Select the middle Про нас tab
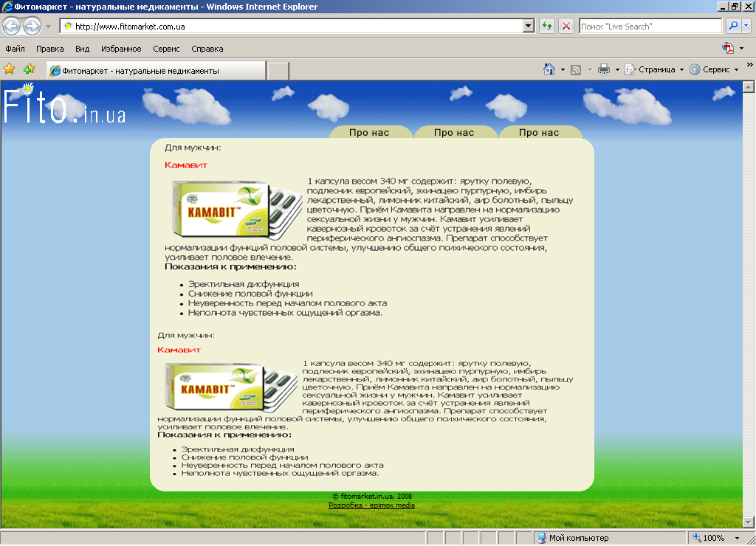The height and width of the screenshot is (546, 756). point(455,133)
